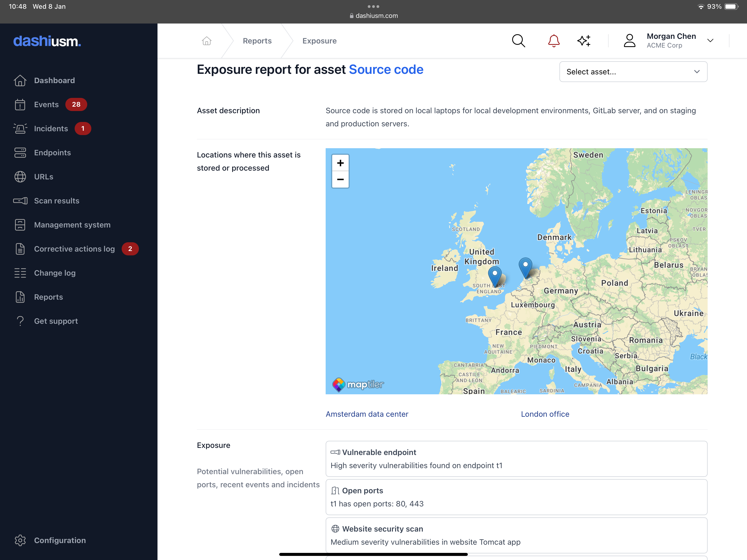
Task: Click the Configuration gear menu item
Action: coord(59,540)
